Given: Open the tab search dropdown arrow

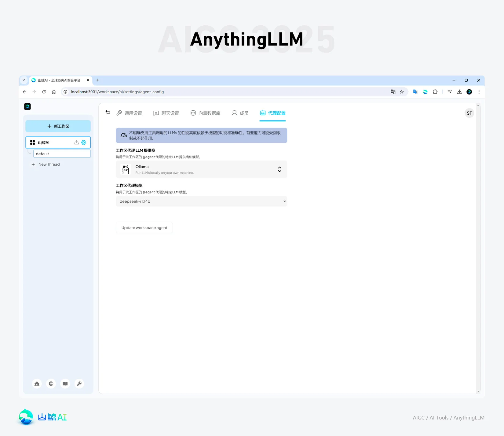Looking at the screenshot, I should point(24,80).
